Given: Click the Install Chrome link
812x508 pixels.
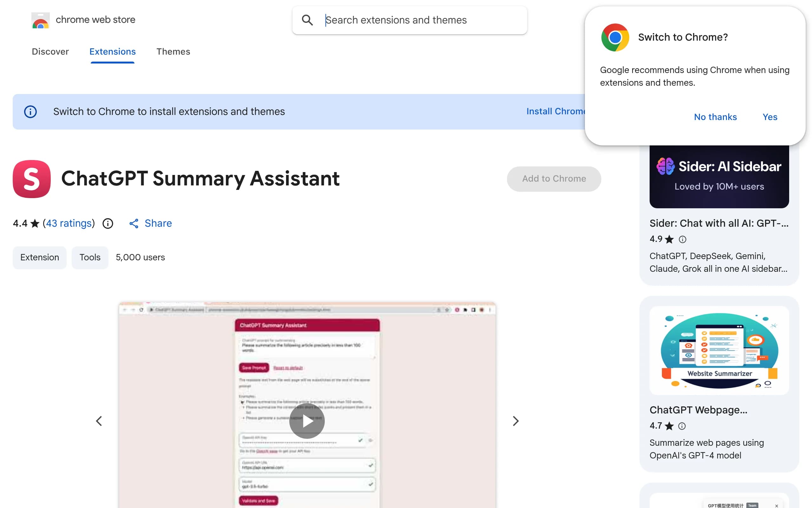Looking at the screenshot, I should coord(555,111).
